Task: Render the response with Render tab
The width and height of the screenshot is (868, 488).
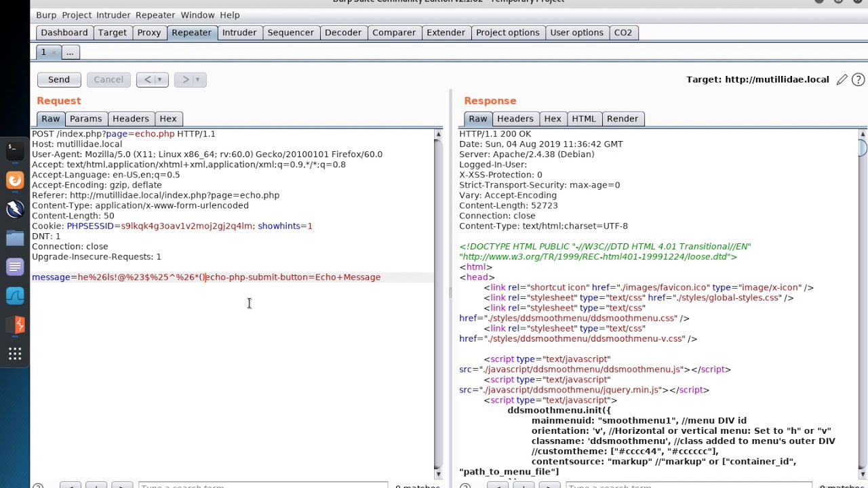Action: (x=623, y=119)
